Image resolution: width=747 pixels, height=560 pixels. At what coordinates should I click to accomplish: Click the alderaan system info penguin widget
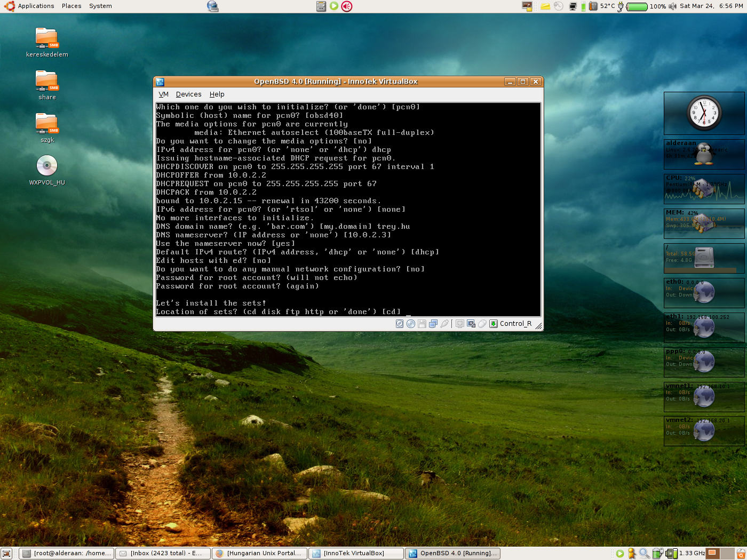click(704, 154)
